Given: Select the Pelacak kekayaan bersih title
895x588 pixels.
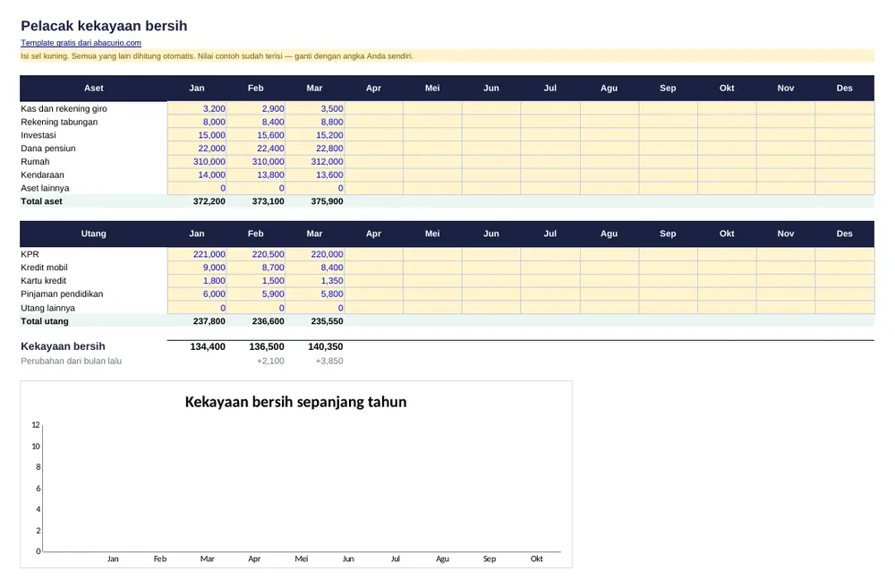Looking at the screenshot, I should [x=104, y=26].
